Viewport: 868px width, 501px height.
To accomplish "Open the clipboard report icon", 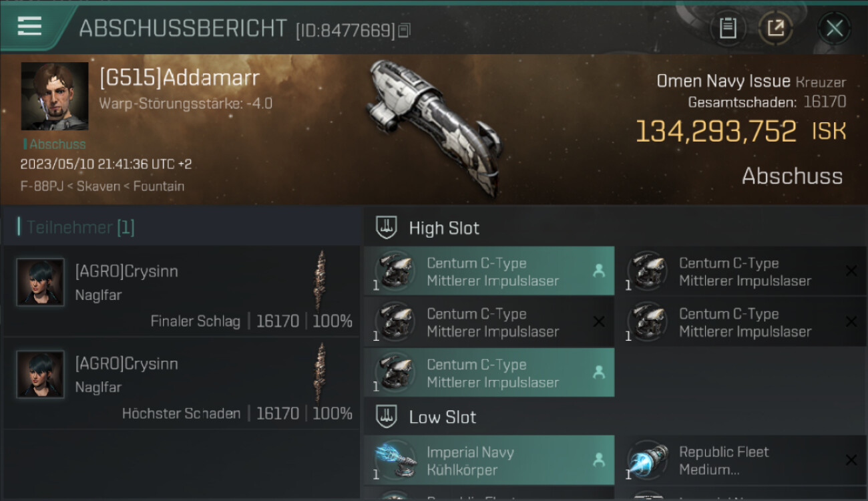I will (x=727, y=29).
